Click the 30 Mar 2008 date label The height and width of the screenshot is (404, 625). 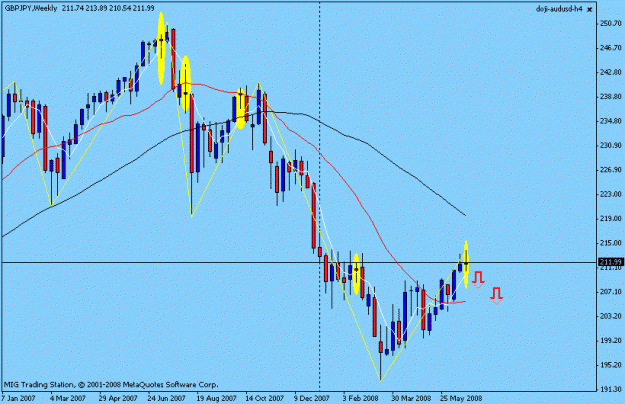pos(411,398)
